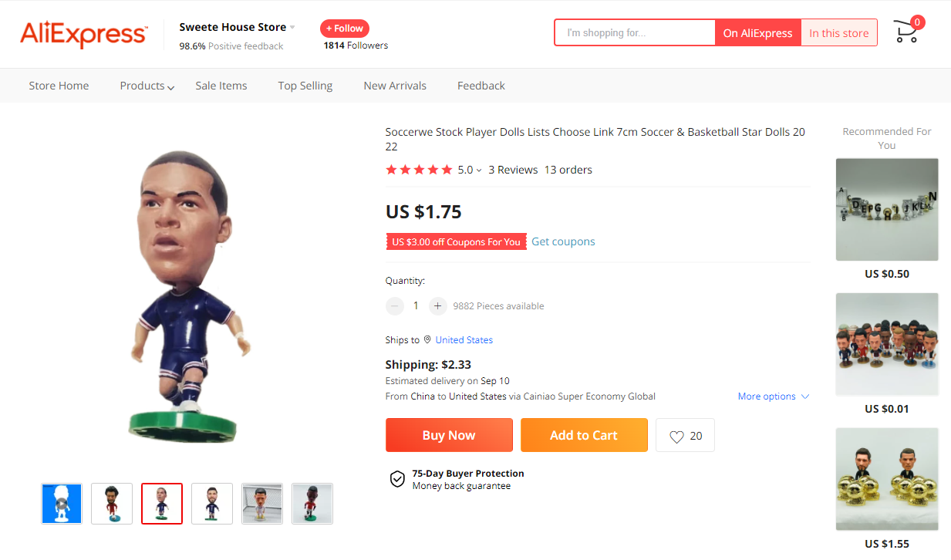Image resolution: width=951 pixels, height=560 pixels.
Task: Click Add to Cart button
Action: click(584, 435)
